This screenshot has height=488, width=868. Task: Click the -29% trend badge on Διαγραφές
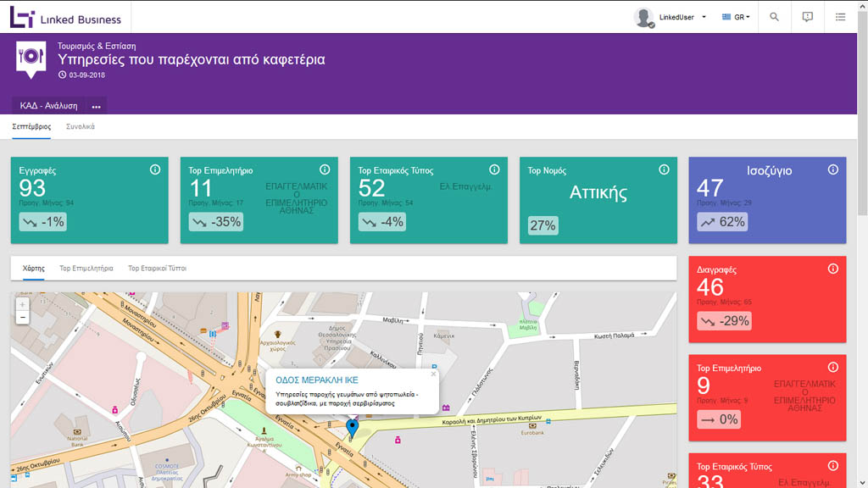tap(724, 321)
